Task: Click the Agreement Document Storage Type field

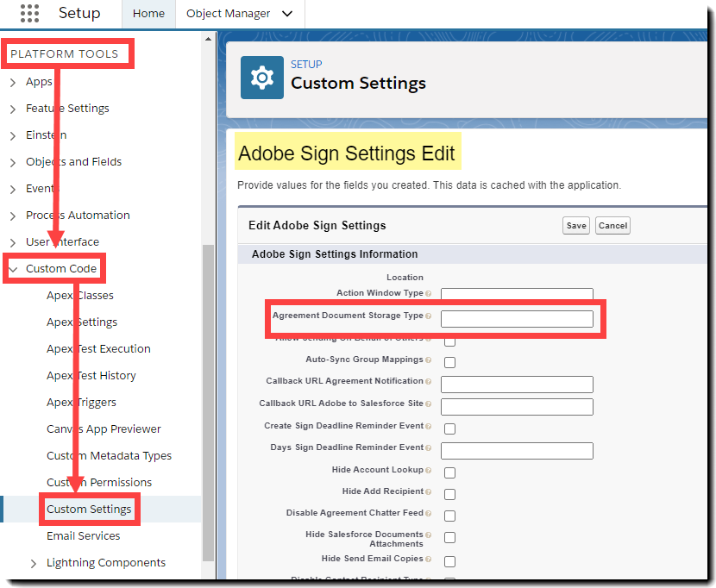Action: [517, 319]
